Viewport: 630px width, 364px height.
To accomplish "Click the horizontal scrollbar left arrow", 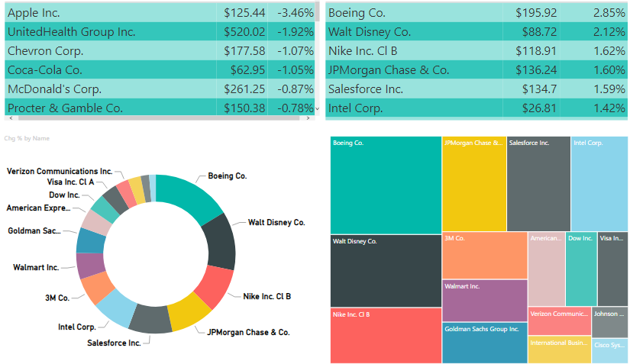I will point(11,118).
